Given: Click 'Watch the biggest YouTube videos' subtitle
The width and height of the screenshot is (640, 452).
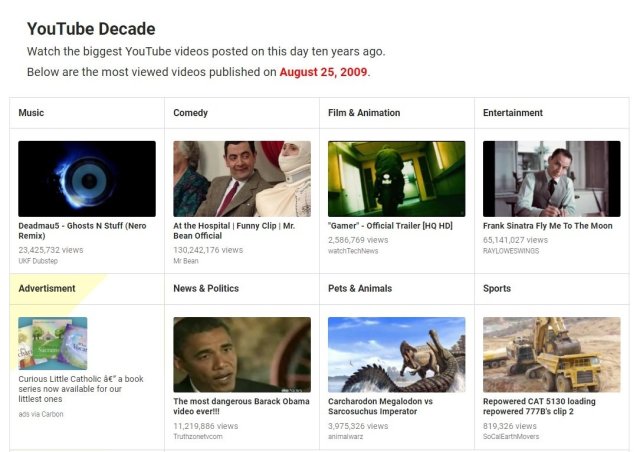Looking at the screenshot, I should coord(206,51).
